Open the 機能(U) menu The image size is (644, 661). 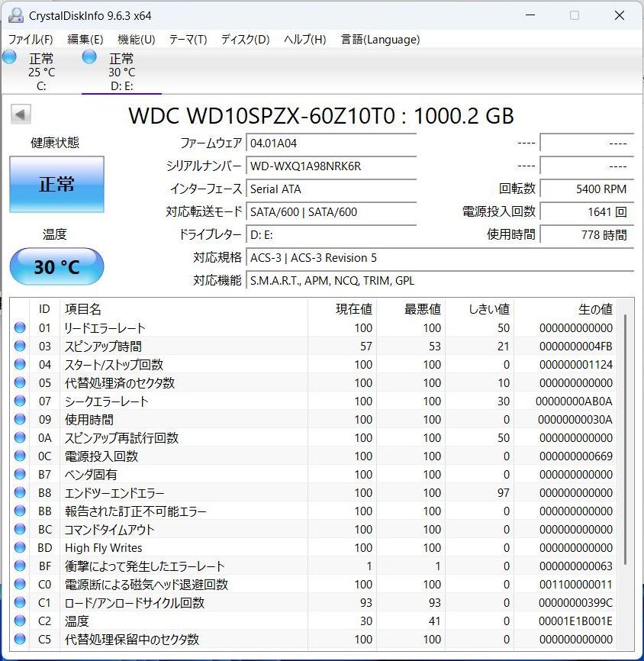tap(136, 40)
